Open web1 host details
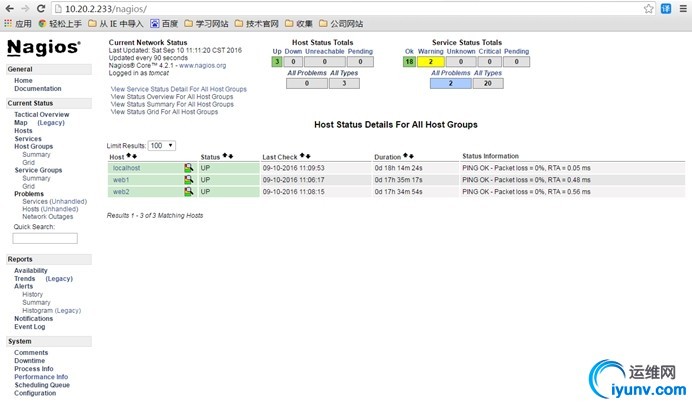The height and width of the screenshot is (406, 692). pos(121,180)
